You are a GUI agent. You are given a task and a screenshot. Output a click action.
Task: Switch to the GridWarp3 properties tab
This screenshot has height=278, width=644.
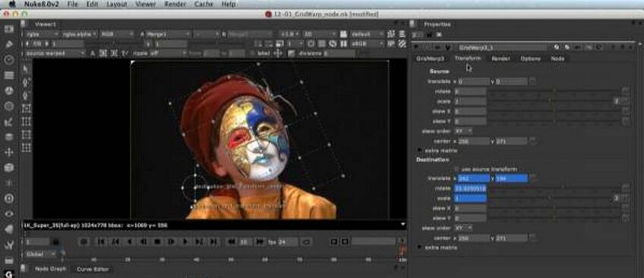point(430,58)
